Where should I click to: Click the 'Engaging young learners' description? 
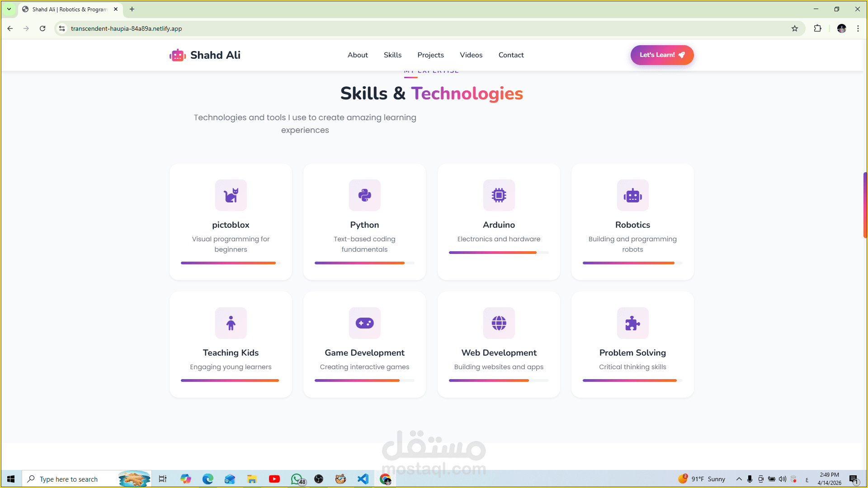tap(231, 367)
